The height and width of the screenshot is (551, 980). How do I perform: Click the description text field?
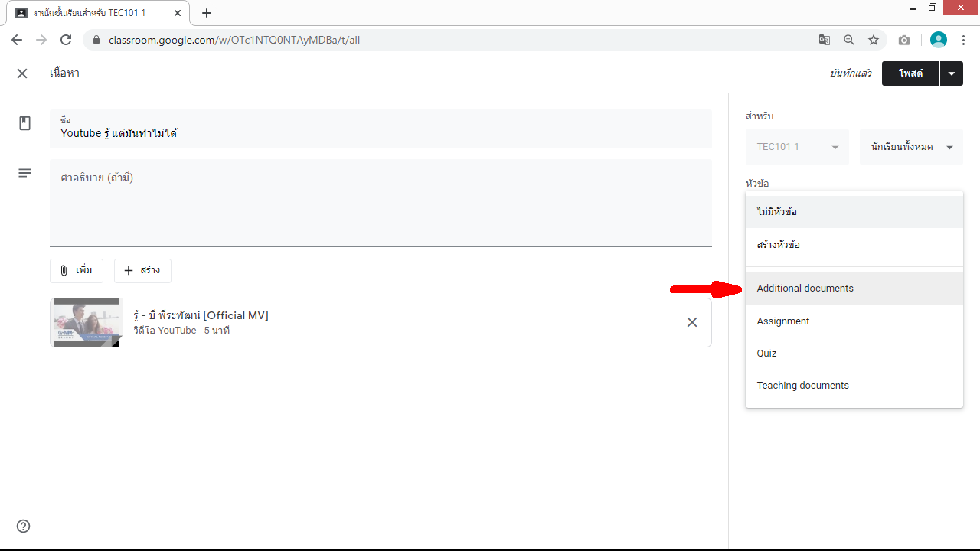(381, 203)
